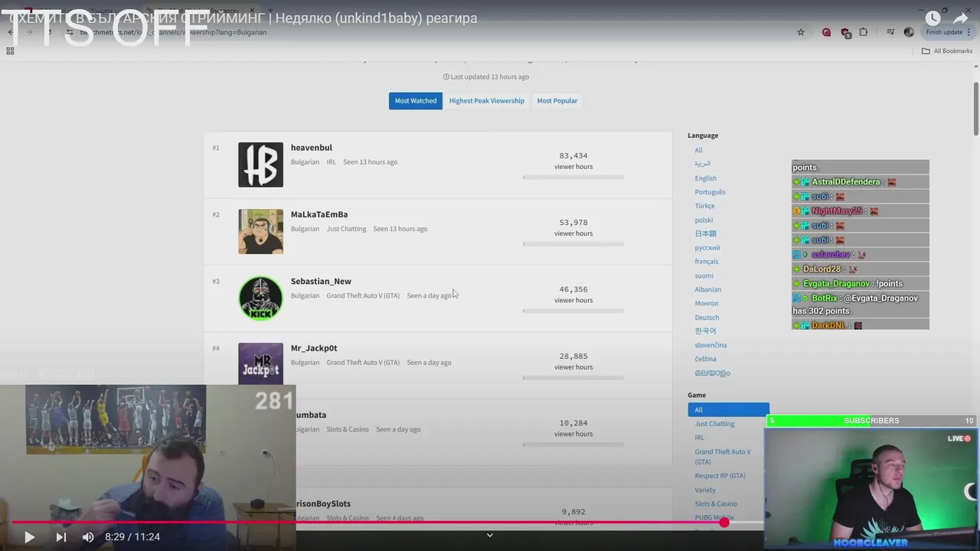Open MaLkaTaEmBa's avatar

point(260,231)
